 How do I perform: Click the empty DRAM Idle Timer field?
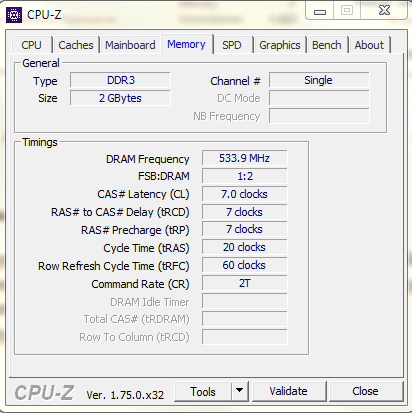[x=244, y=301]
